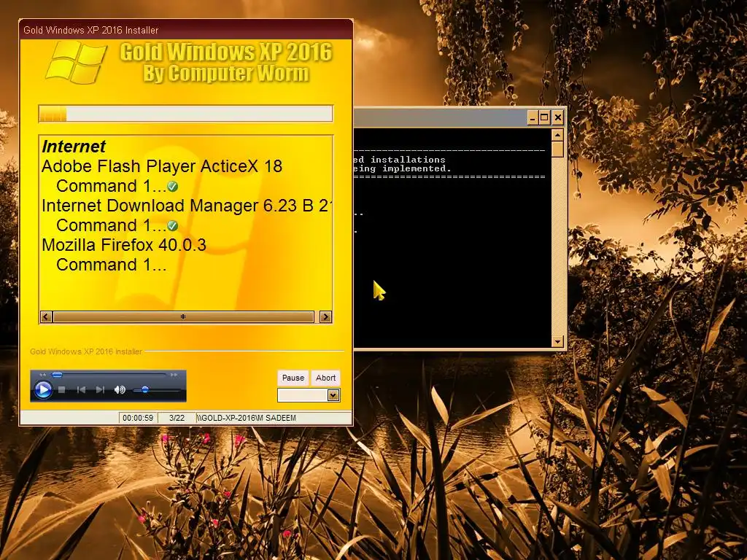Screen dimensions: 747x560
Task: Maximize the console window
Action: click(544, 117)
